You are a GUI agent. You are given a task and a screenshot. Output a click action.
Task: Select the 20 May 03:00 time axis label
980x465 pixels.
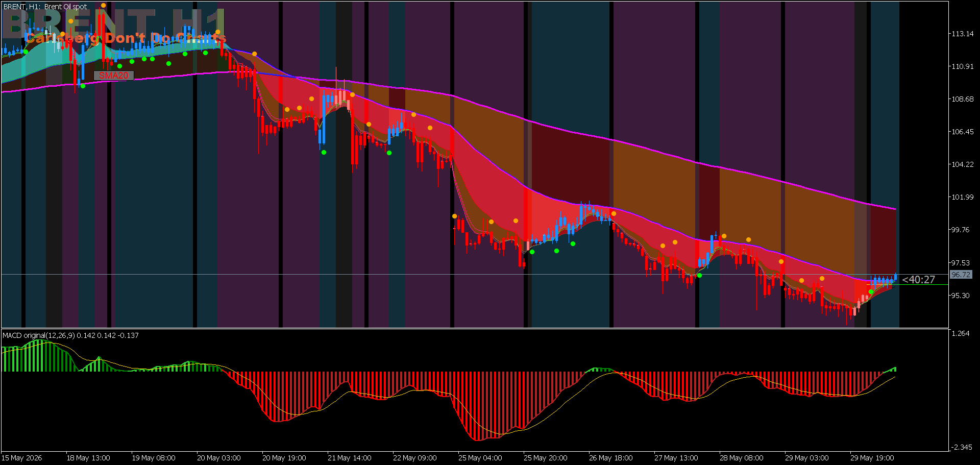click(219, 458)
